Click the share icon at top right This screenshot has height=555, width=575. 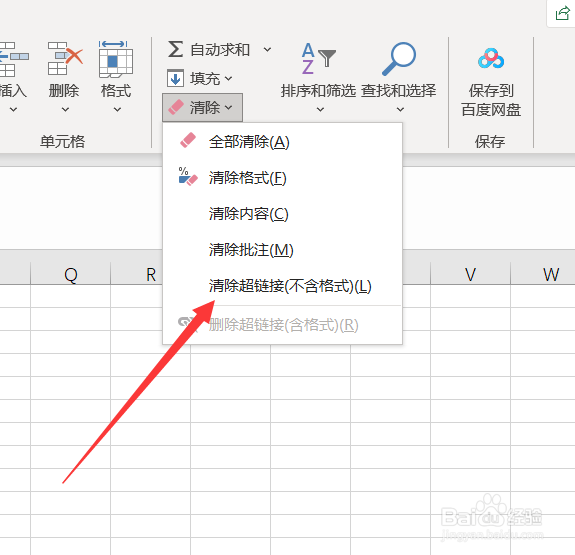pyautogui.click(x=562, y=14)
